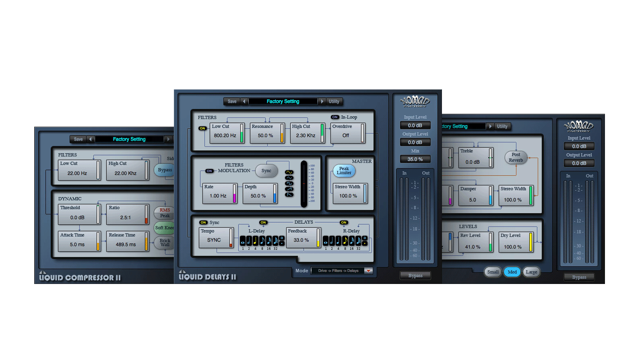Viewport: 644px width, 362px height.
Task: Bypass the reverb plugin
Action: point(579,277)
